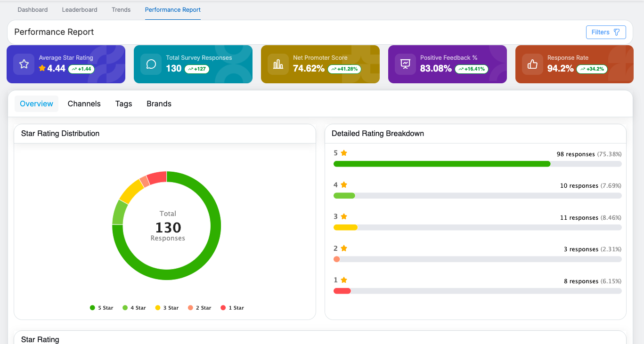
Task: Click the +41.28% trend badge
Action: tap(344, 69)
